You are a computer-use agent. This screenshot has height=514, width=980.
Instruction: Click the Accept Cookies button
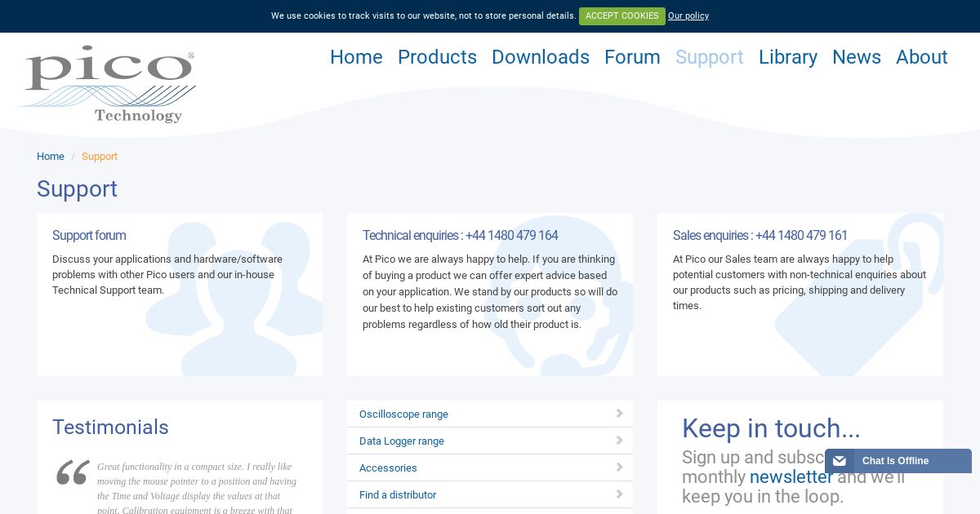click(x=622, y=16)
